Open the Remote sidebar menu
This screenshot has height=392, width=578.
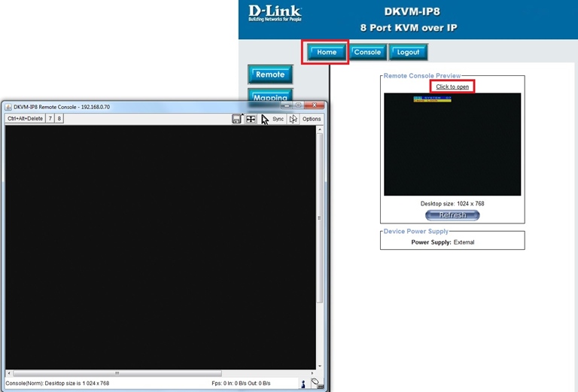270,74
